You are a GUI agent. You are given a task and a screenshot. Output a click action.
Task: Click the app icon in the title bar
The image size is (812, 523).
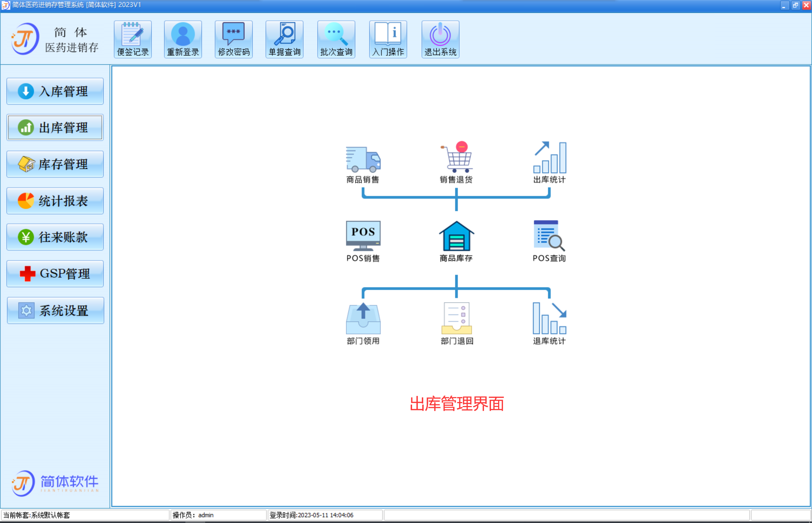(6, 5)
